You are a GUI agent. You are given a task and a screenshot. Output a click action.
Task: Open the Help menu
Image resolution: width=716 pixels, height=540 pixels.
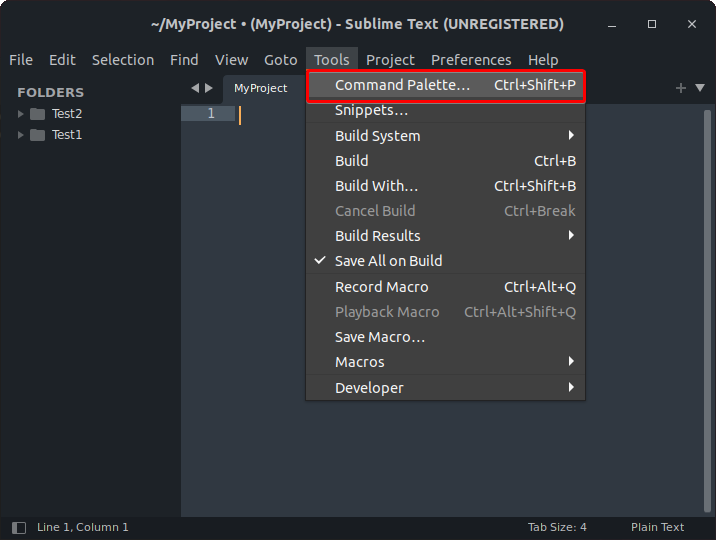click(x=543, y=60)
